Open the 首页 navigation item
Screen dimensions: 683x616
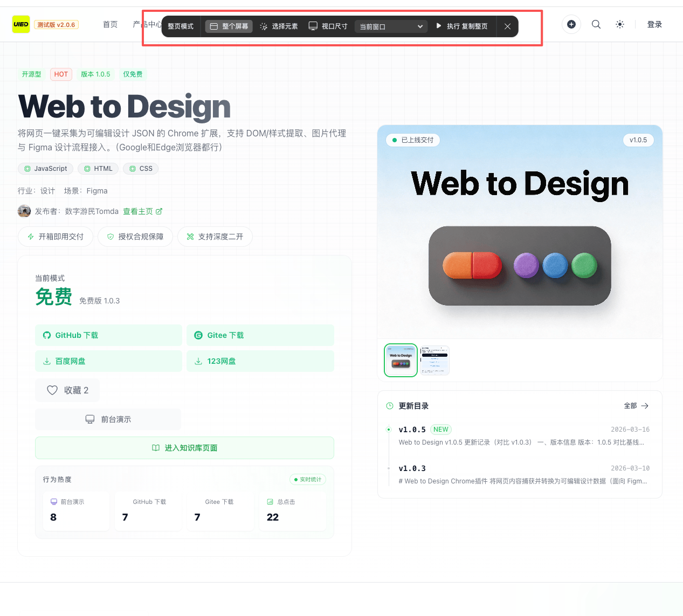[110, 24]
